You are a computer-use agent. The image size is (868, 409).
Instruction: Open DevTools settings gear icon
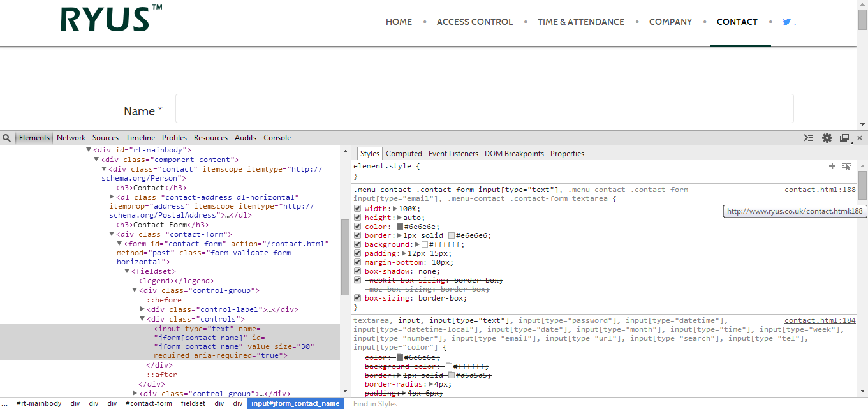click(x=827, y=138)
